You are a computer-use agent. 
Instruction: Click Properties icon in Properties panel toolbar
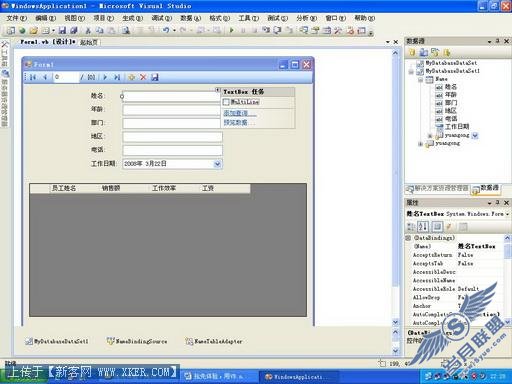pyautogui.click(x=437, y=227)
